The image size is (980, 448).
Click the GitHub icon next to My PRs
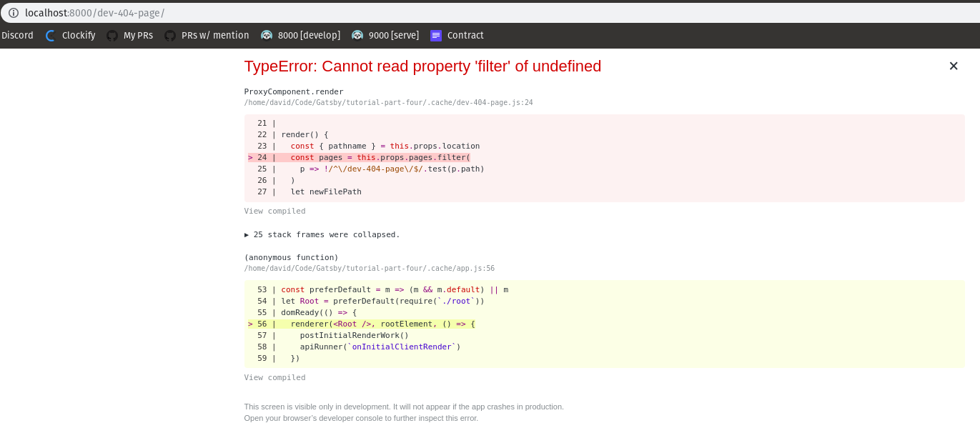pos(112,35)
